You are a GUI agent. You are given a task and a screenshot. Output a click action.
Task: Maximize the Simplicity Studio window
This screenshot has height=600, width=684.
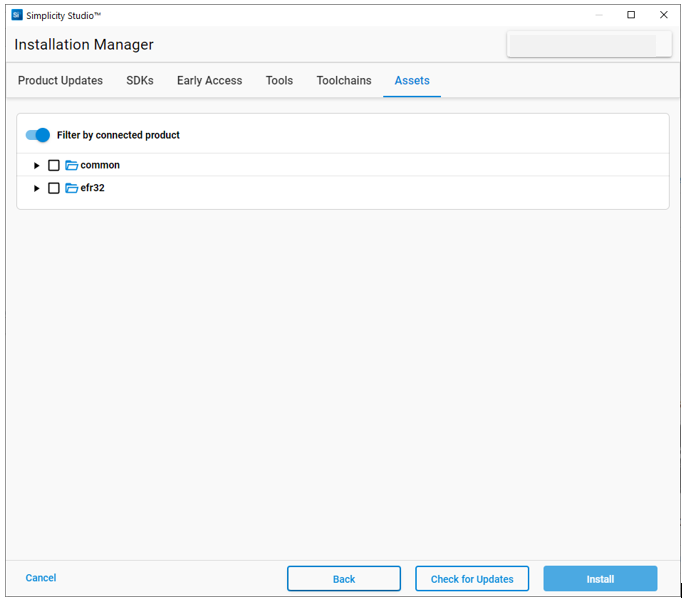click(x=631, y=15)
